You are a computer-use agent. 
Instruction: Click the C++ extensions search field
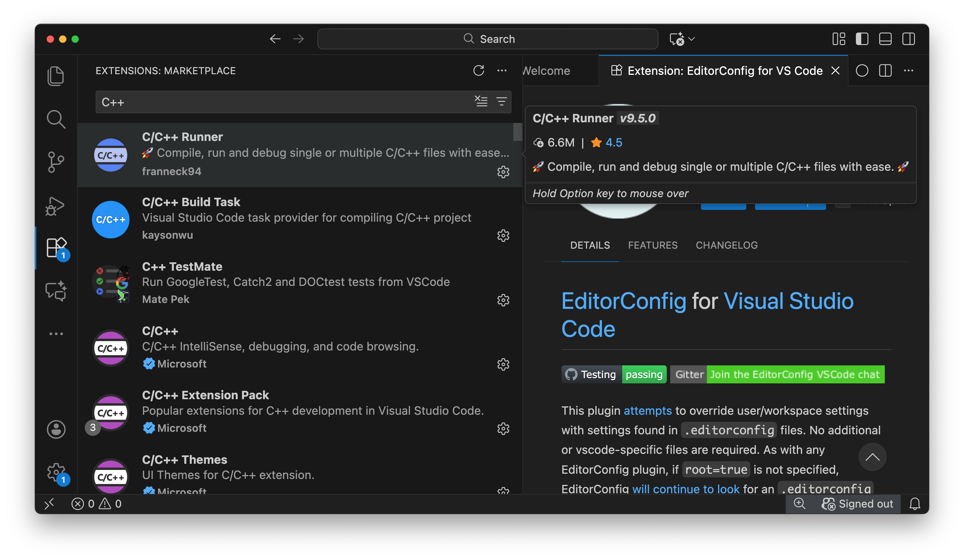(283, 102)
